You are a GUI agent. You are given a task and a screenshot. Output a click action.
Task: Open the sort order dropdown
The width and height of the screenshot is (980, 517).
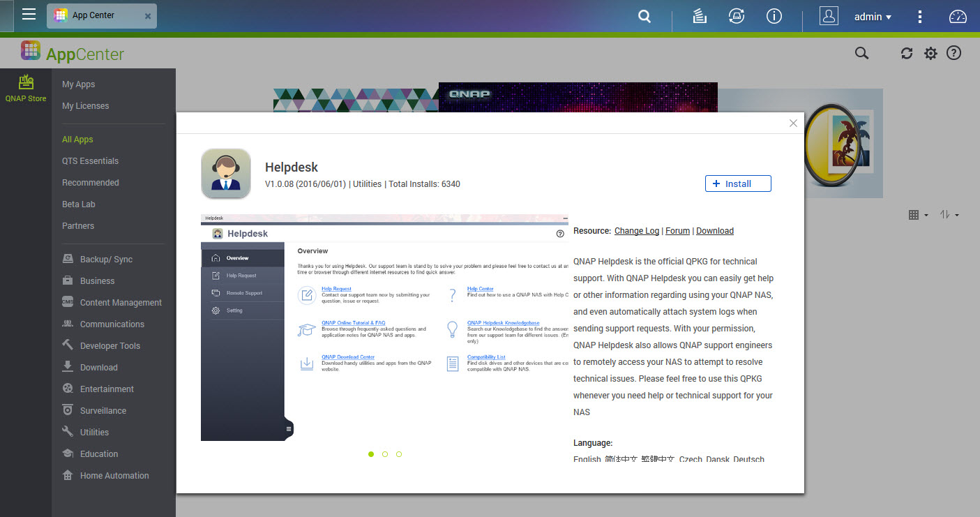pos(949,215)
